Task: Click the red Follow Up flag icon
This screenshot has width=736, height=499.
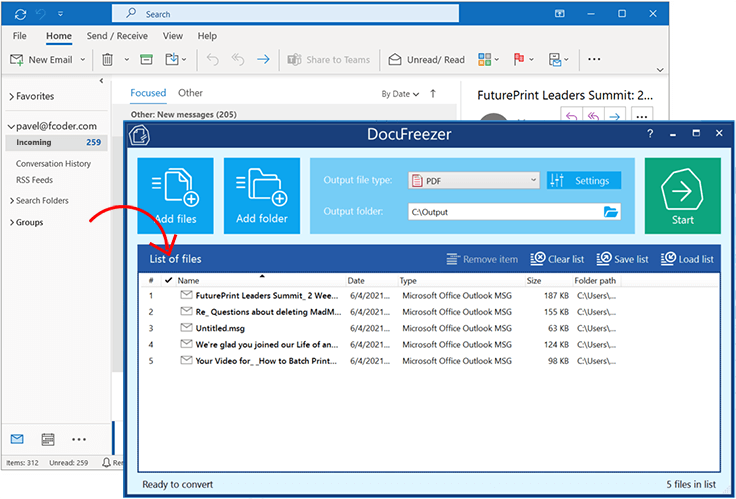Action: point(519,60)
